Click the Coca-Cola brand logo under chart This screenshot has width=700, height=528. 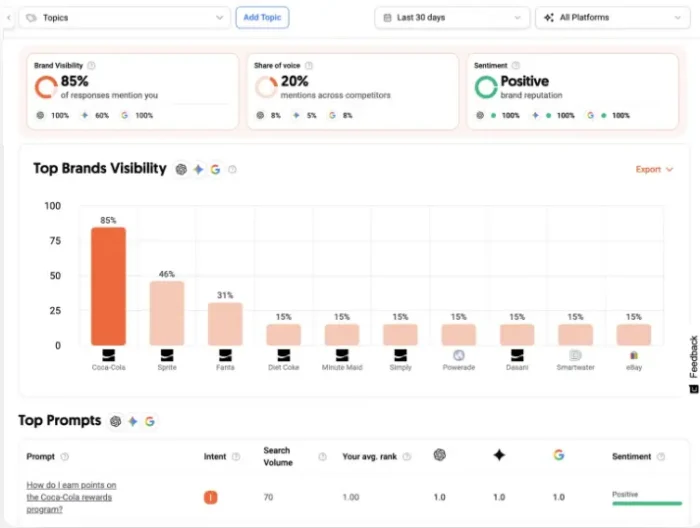click(108, 355)
